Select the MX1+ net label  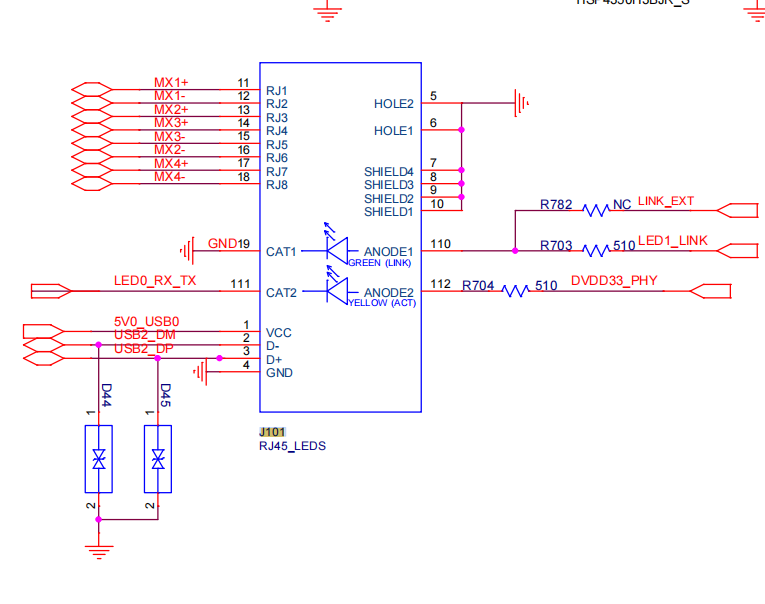coord(171,82)
